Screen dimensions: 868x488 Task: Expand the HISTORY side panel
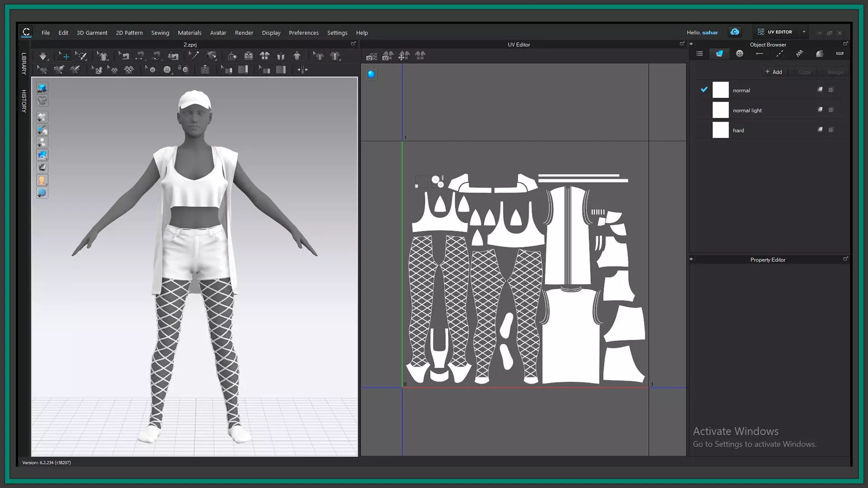click(x=24, y=101)
